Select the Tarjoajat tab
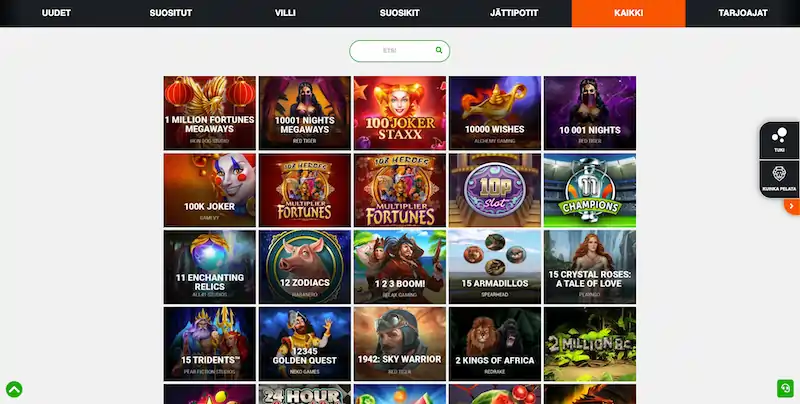The width and height of the screenshot is (800, 404). point(743,13)
